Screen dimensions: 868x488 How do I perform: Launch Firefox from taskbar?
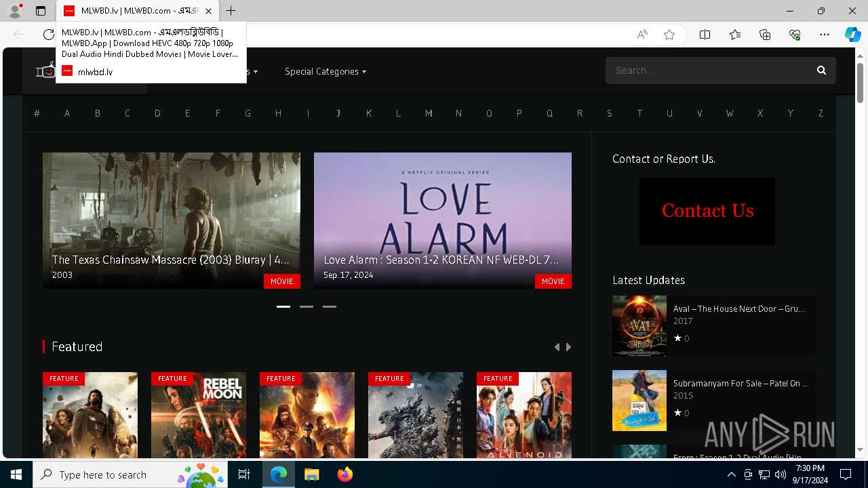[345, 474]
